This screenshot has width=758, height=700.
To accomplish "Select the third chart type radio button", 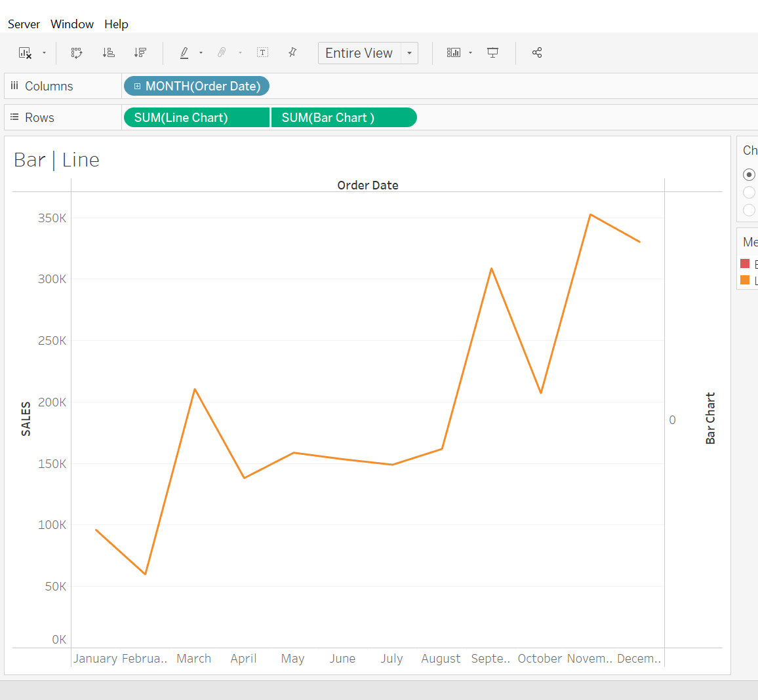I will click(749, 210).
